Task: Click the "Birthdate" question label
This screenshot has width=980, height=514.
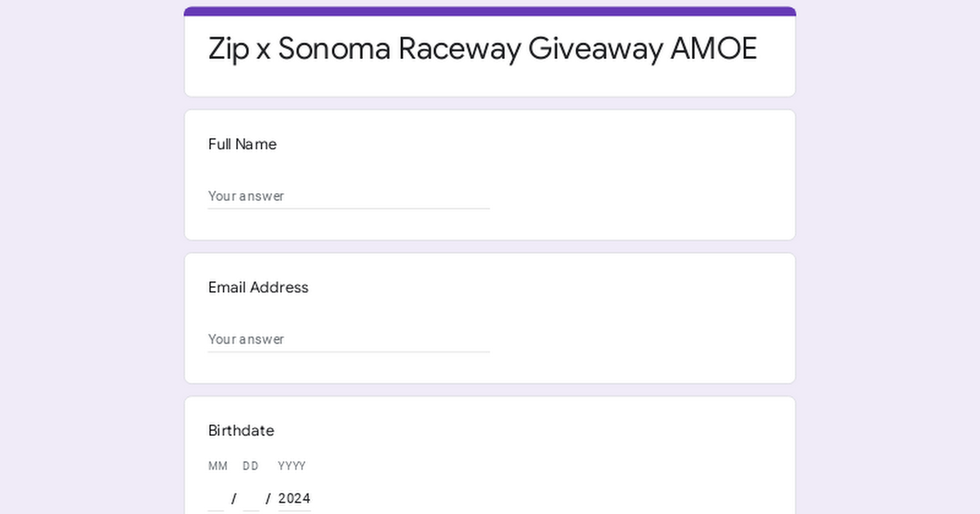Action: pyautogui.click(x=241, y=431)
